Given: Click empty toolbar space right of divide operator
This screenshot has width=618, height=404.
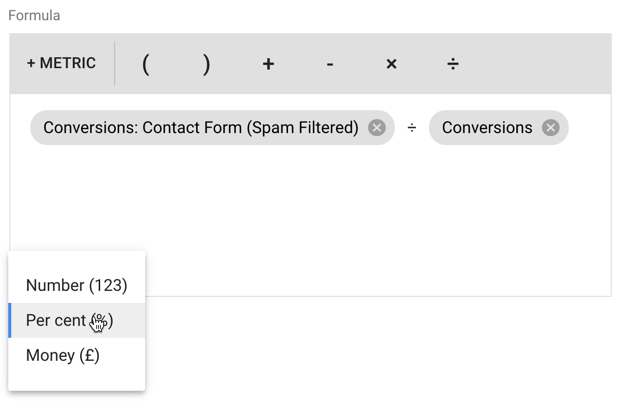Looking at the screenshot, I should [540, 64].
